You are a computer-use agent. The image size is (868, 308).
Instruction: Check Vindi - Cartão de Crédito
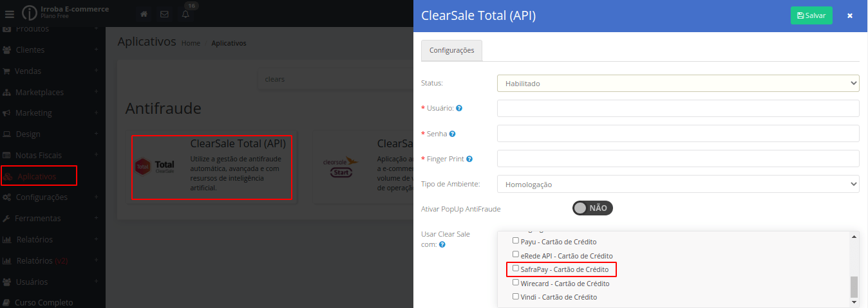click(x=515, y=296)
